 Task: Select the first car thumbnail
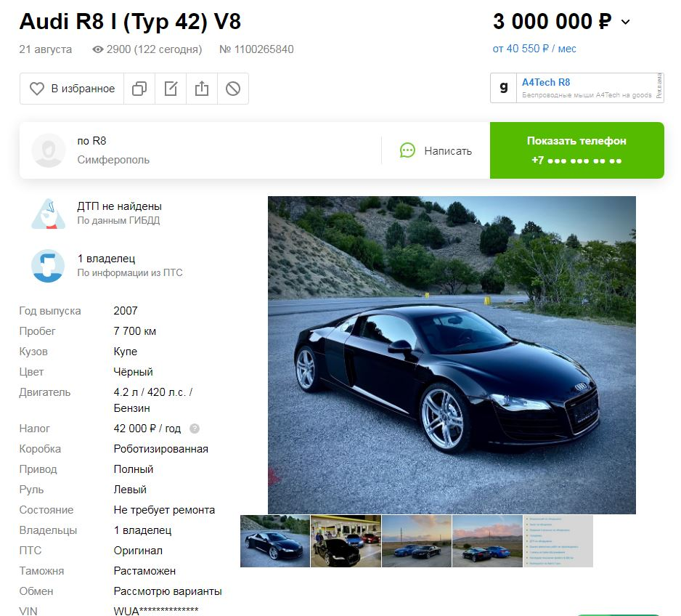point(275,541)
